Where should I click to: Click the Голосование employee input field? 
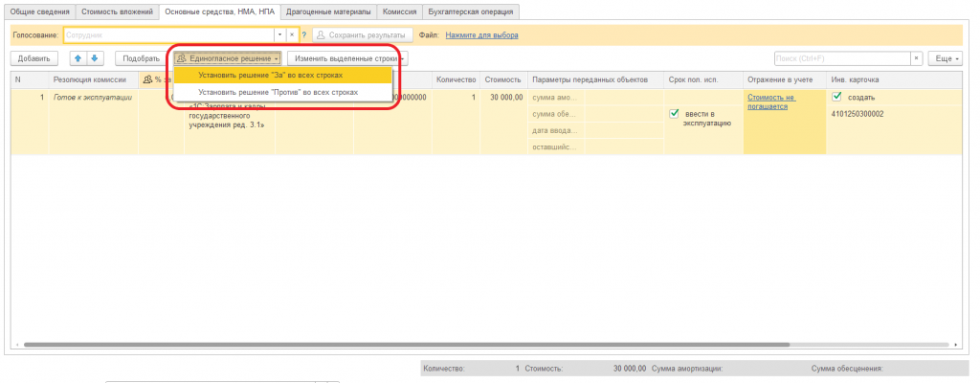(x=168, y=35)
